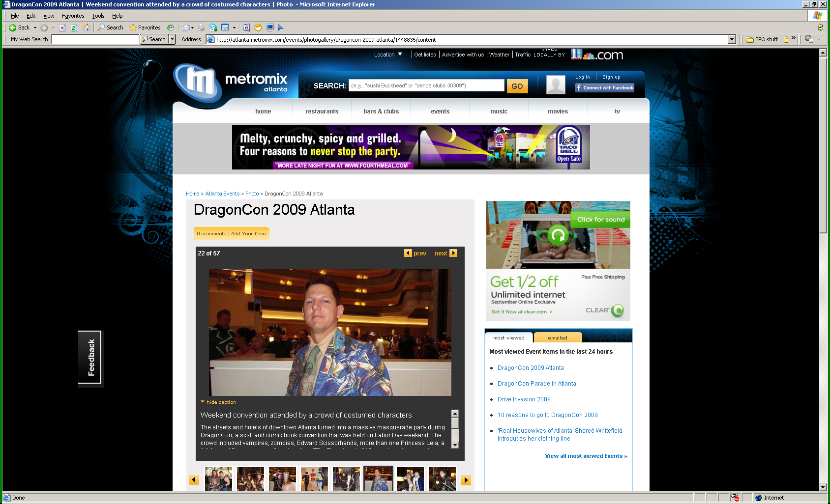Open the bars & clubs nav tab
830x504 pixels.
coord(381,112)
